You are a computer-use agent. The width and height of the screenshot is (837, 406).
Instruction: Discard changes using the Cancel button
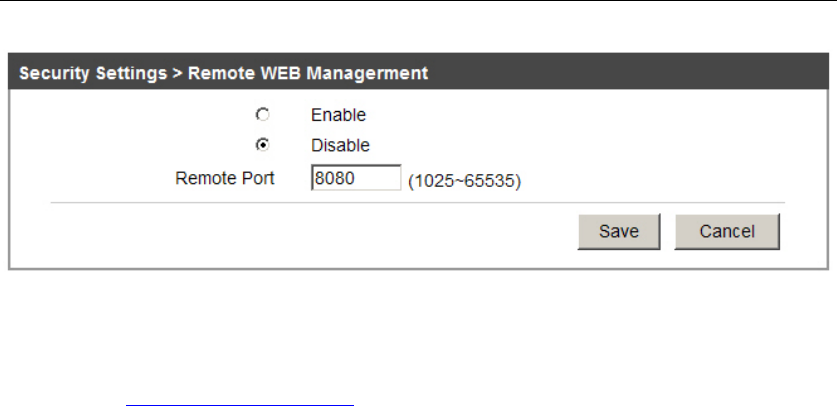pos(726,231)
